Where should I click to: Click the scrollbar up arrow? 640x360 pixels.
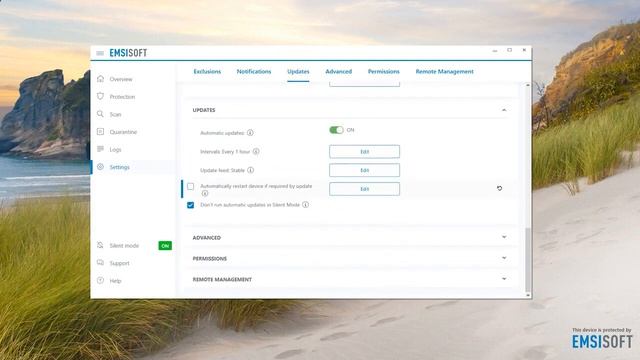point(528,85)
